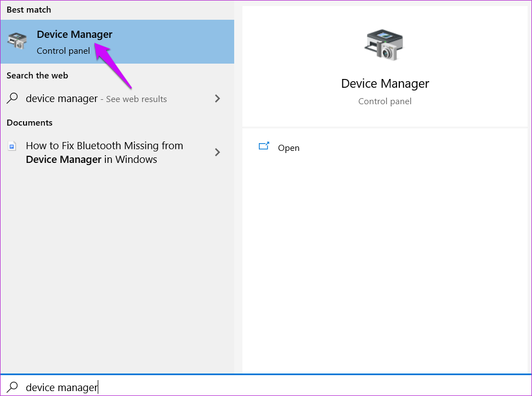Click the Search the web category label

tap(36, 75)
